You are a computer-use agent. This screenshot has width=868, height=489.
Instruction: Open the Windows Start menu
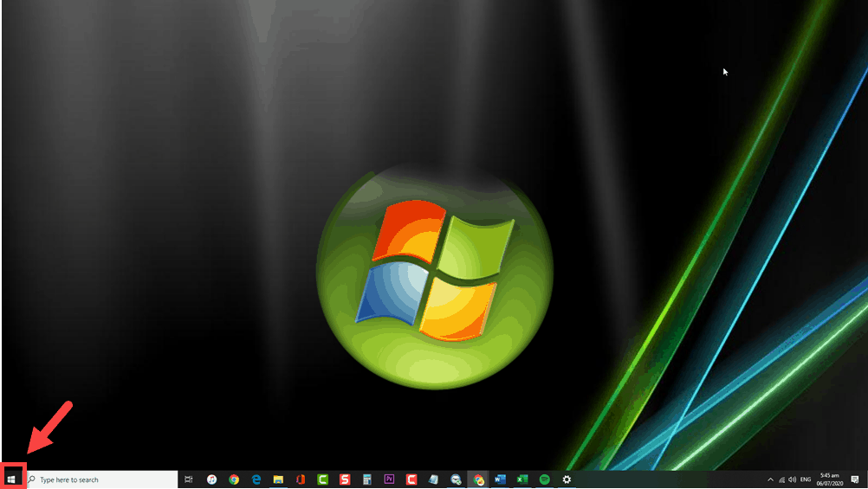(11, 479)
